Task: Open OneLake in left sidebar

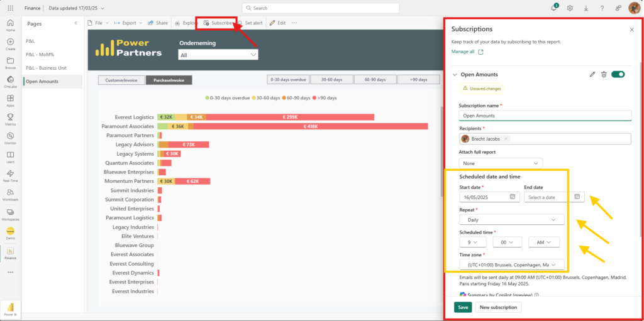Action: 10,82
